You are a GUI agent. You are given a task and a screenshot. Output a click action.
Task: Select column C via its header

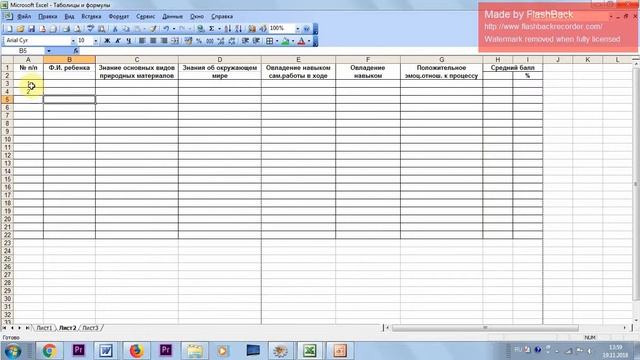pyautogui.click(x=137, y=60)
